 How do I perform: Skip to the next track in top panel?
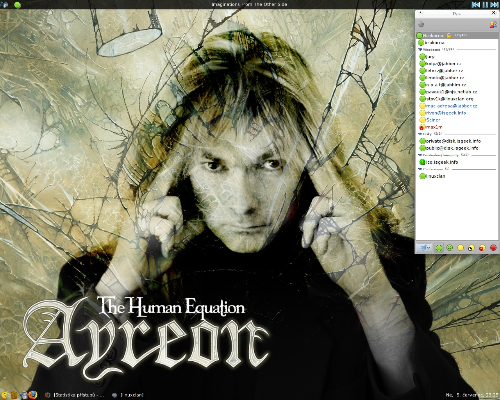(x=494, y=5)
